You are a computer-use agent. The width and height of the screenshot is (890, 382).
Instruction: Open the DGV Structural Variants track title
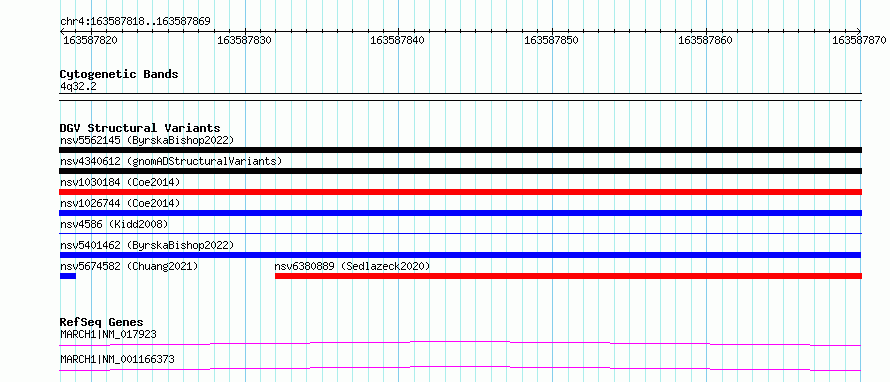coord(140,128)
